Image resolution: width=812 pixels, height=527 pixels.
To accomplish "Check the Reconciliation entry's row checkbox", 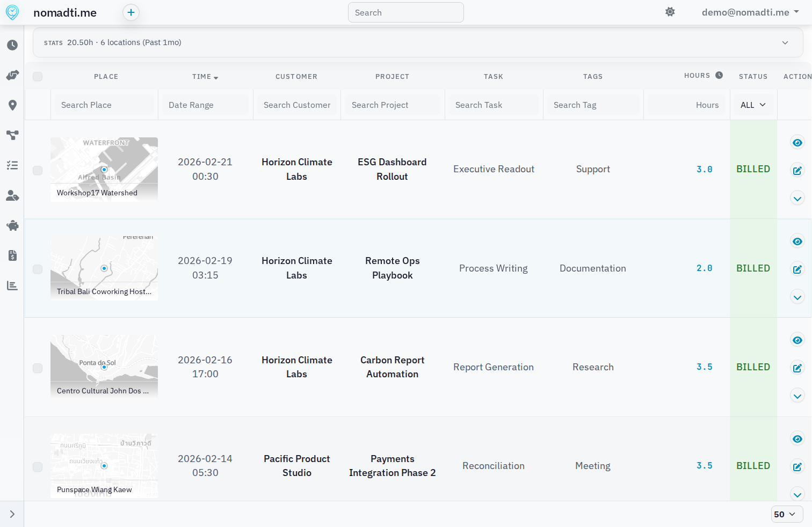I will pos(38,466).
